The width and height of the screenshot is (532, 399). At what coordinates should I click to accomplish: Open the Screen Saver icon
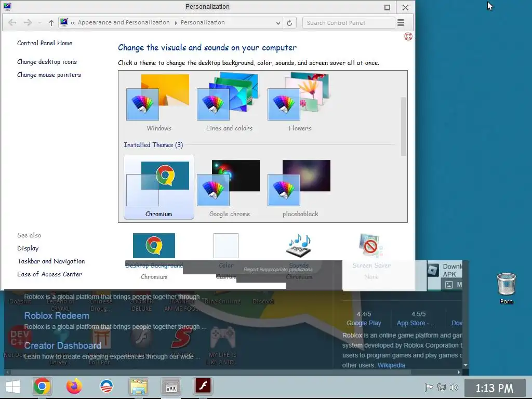pos(371,245)
